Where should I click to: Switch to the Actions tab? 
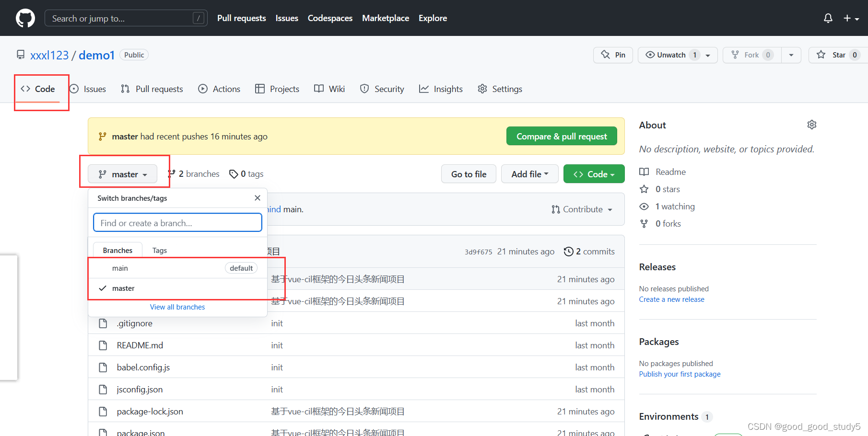click(219, 89)
